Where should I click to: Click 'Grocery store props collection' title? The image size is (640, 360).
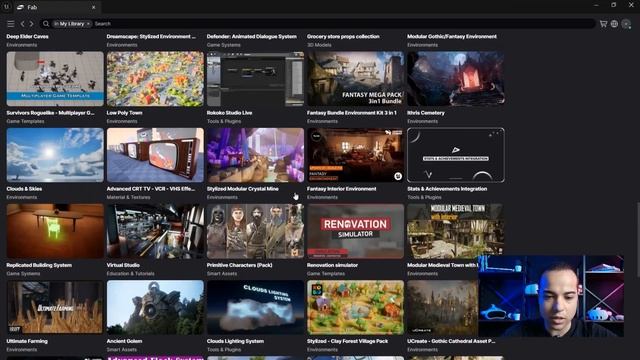[343, 36]
